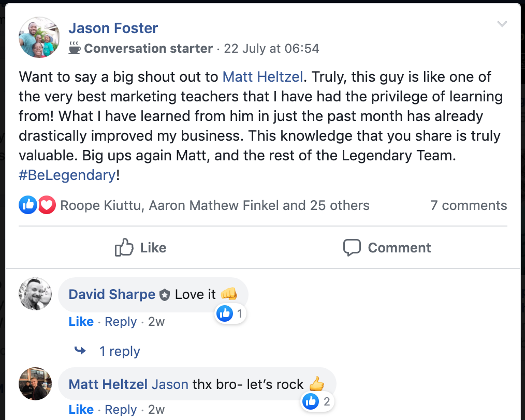
Task: Click the blue thumbs-up reaction icon
Action: click(27, 205)
